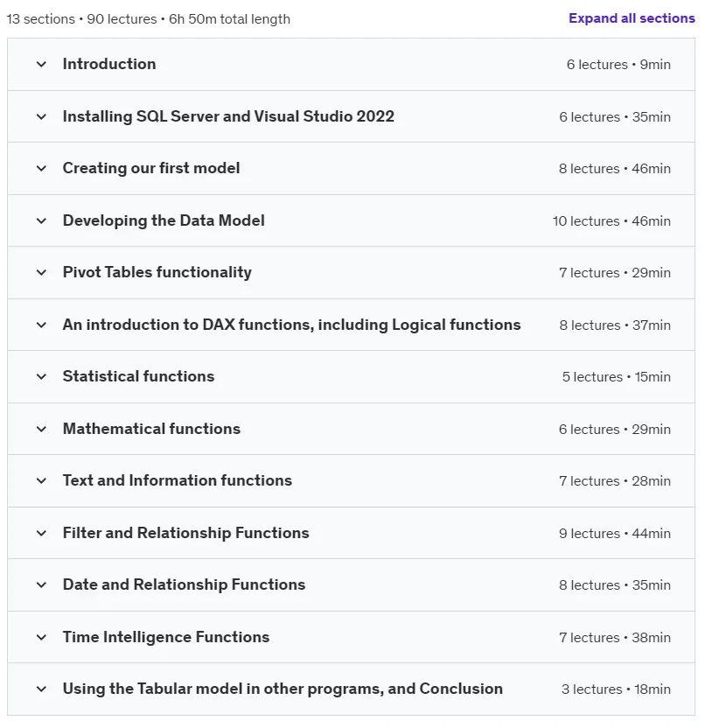Open the Creating our first model chevron
This screenshot has height=728, width=705.
coord(41,168)
